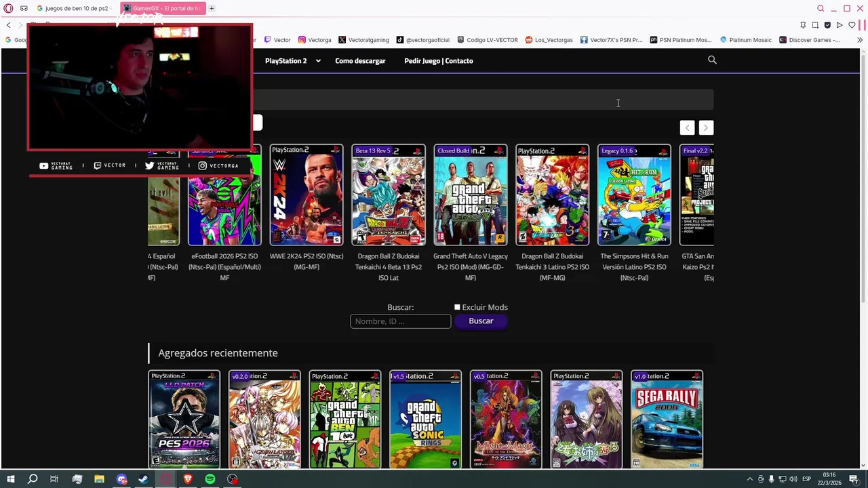This screenshot has height=488, width=868.
Task: Open Windows notification center
Action: point(854,479)
